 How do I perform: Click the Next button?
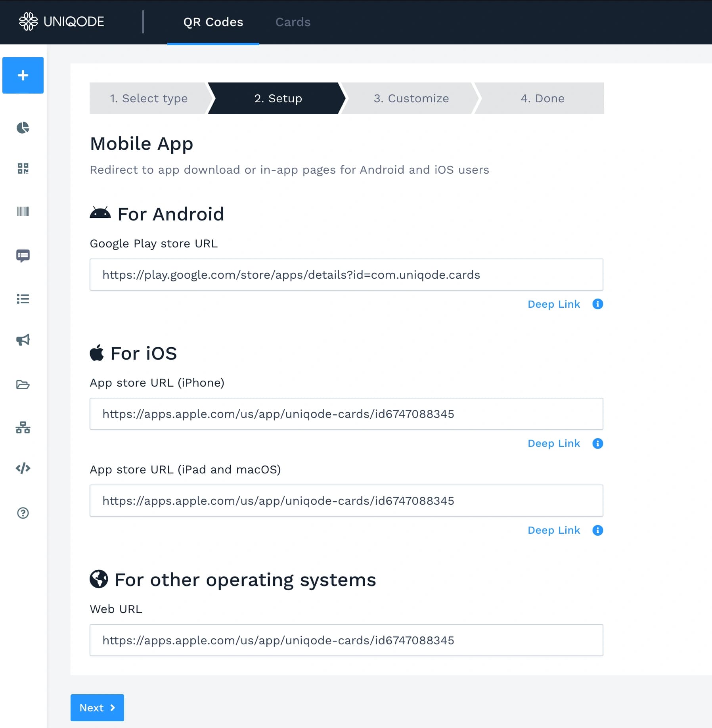coord(97,708)
